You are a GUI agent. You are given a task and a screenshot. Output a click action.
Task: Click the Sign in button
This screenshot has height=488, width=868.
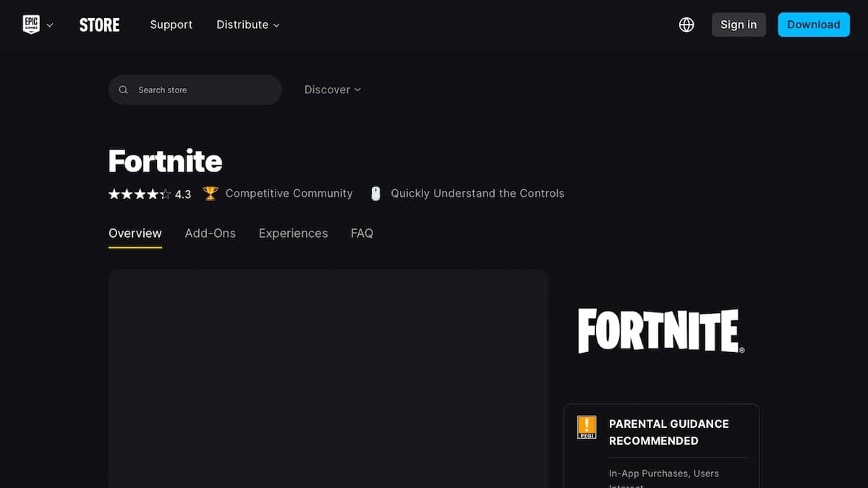(x=739, y=24)
